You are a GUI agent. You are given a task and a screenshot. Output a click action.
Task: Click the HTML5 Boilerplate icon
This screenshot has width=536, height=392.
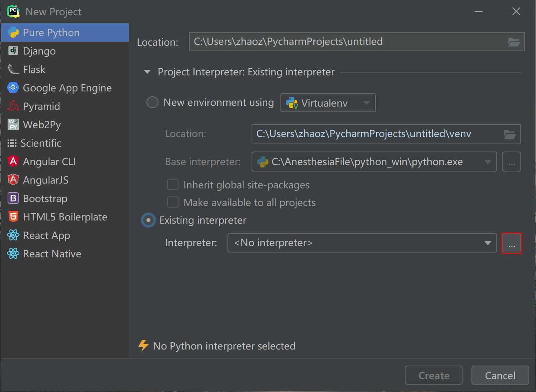(x=13, y=217)
